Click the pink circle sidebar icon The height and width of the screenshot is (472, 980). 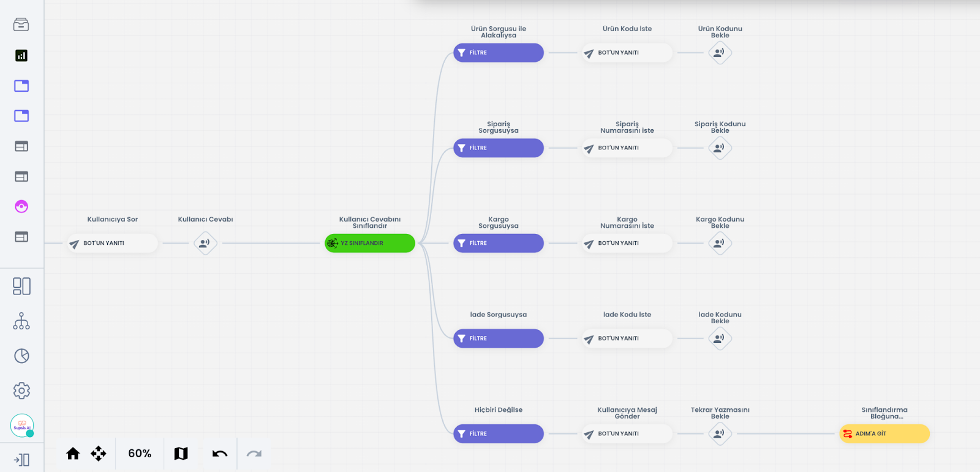tap(21, 206)
